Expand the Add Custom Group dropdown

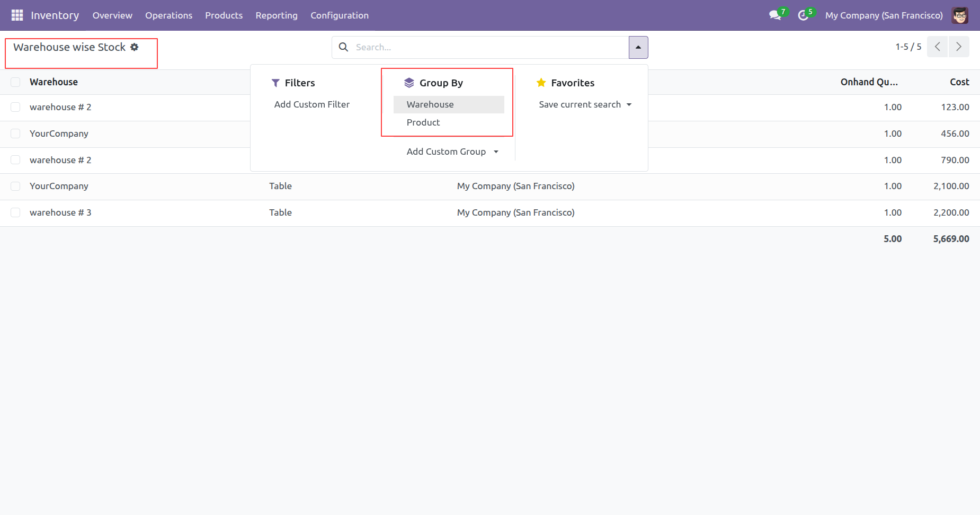(x=452, y=152)
